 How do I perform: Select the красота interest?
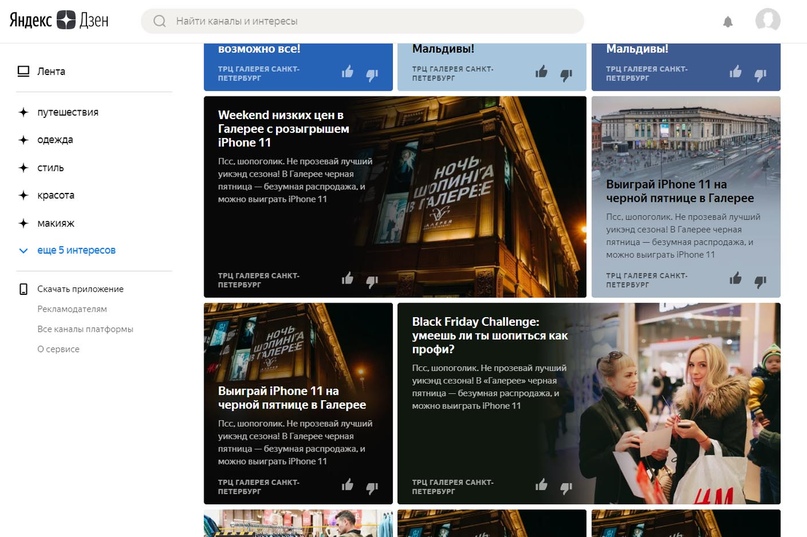[56, 195]
